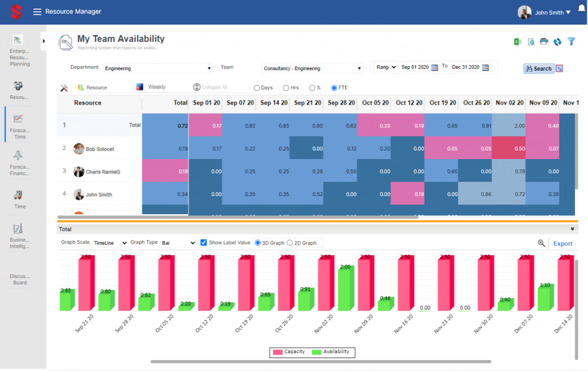This screenshot has height=371, width=588.
Task: Print the availability report
Action: (x=544, y=41)
